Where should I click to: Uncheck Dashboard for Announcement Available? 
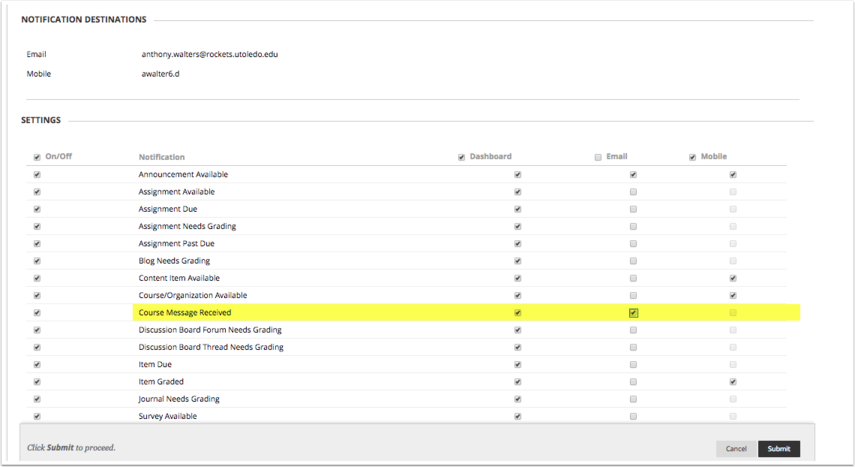(x=517, y=175)
